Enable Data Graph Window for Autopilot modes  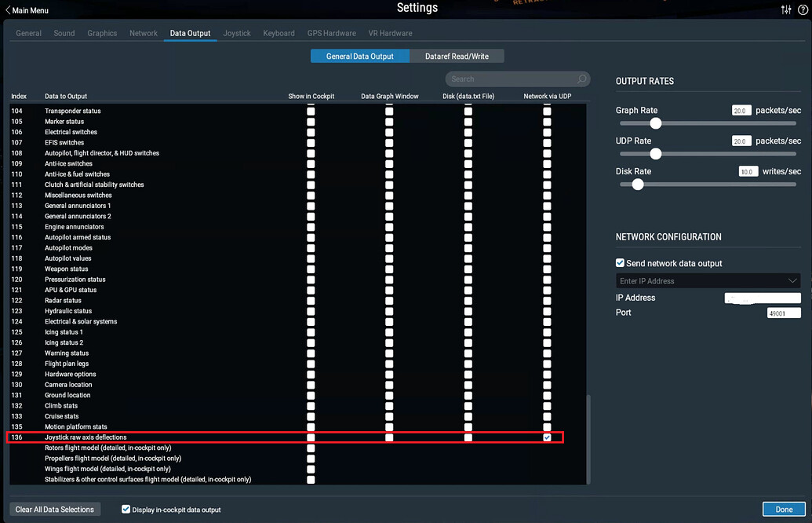tap(389, 247)
